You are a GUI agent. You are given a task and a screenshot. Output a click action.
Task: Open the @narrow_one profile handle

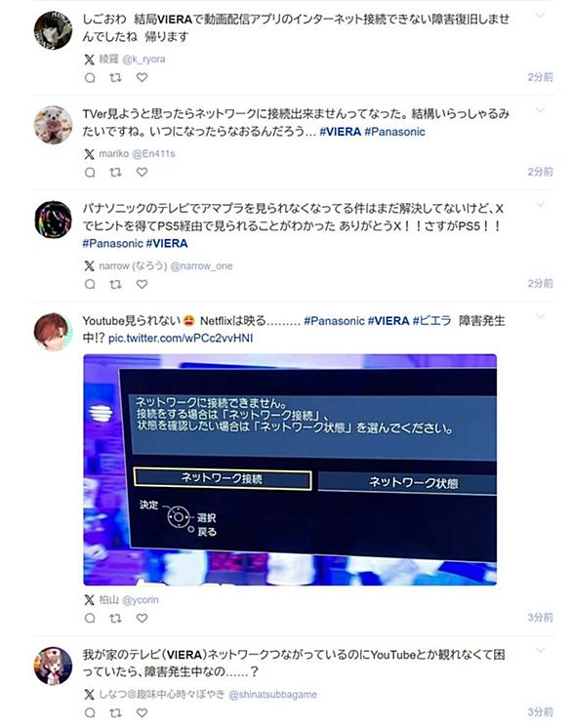click(201, 266)
